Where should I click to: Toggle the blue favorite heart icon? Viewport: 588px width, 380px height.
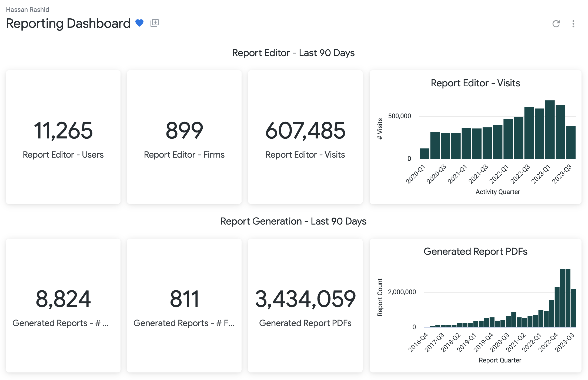click(139, 23)
